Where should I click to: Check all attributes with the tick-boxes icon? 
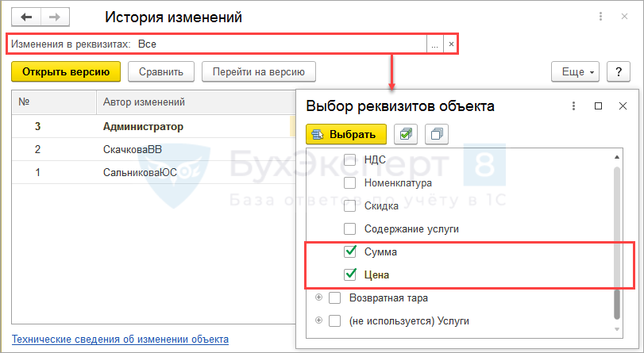(406, 134)
